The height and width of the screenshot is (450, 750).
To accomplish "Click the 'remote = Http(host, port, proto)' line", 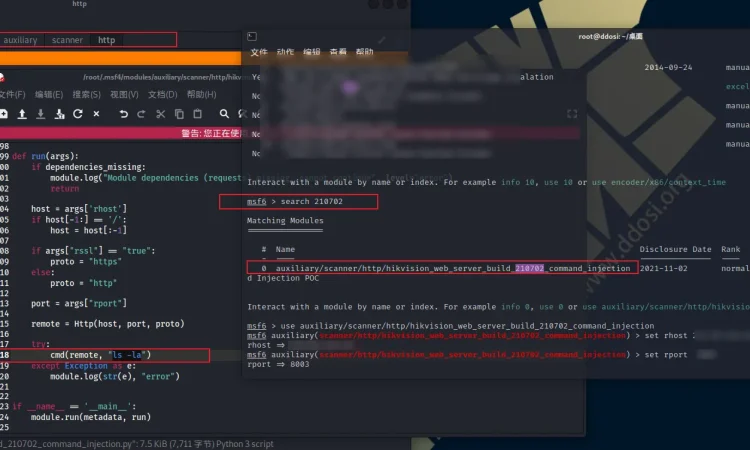I will pos(108,324).
